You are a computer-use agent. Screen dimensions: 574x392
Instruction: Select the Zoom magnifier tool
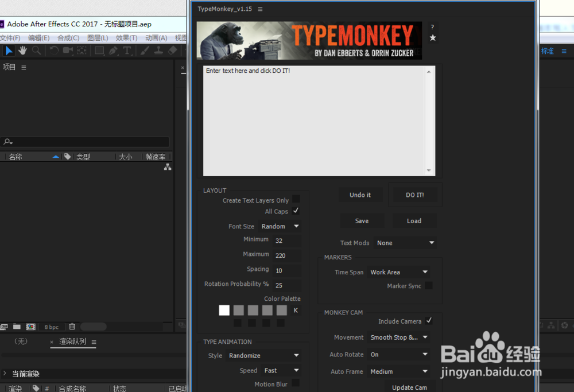coord(36,51)
